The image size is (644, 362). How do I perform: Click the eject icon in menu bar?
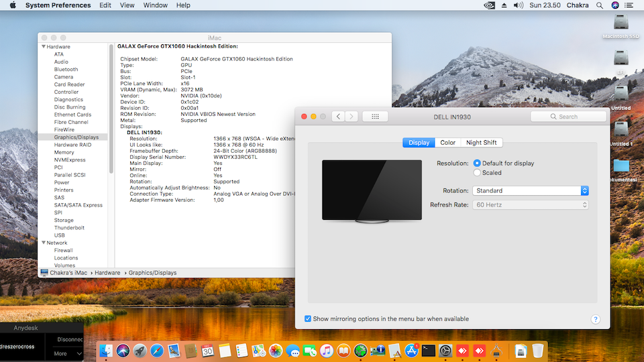point(504,5)
